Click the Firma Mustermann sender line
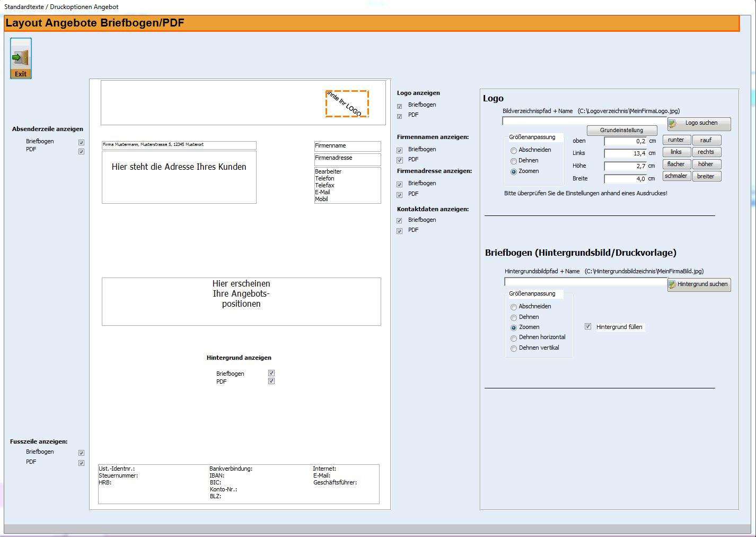 179,145
